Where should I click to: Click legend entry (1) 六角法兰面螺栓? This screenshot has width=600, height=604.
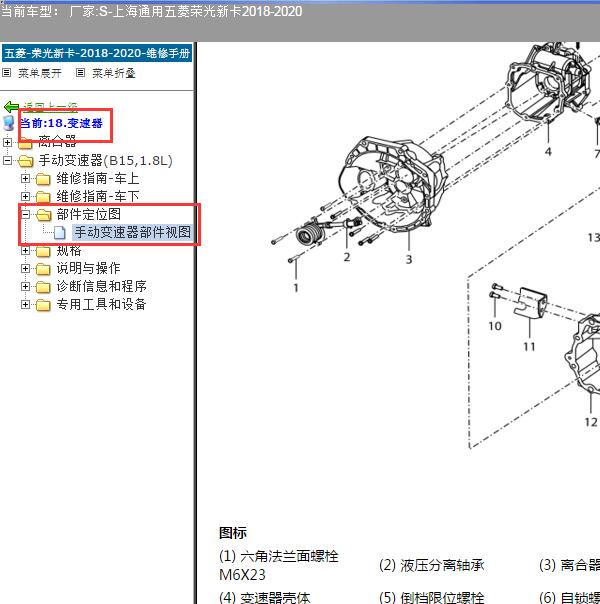(x=278, y=565)
